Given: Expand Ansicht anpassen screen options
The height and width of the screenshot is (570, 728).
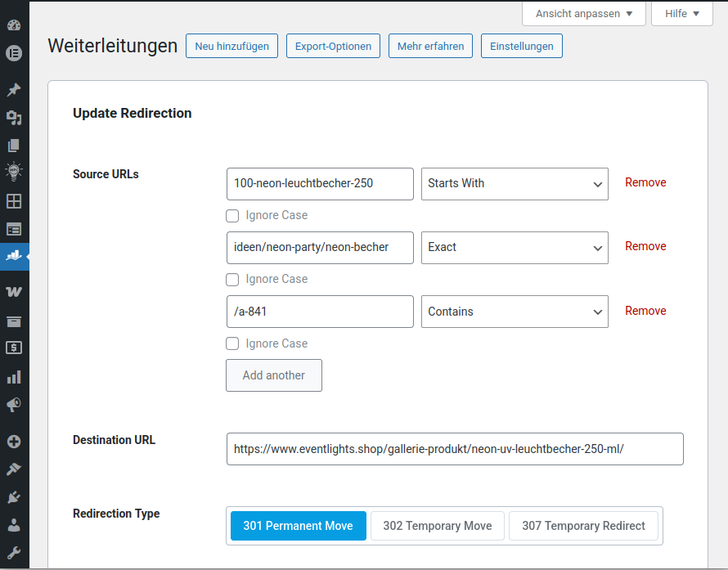Looking at the screenshot, I should [583, 13].
